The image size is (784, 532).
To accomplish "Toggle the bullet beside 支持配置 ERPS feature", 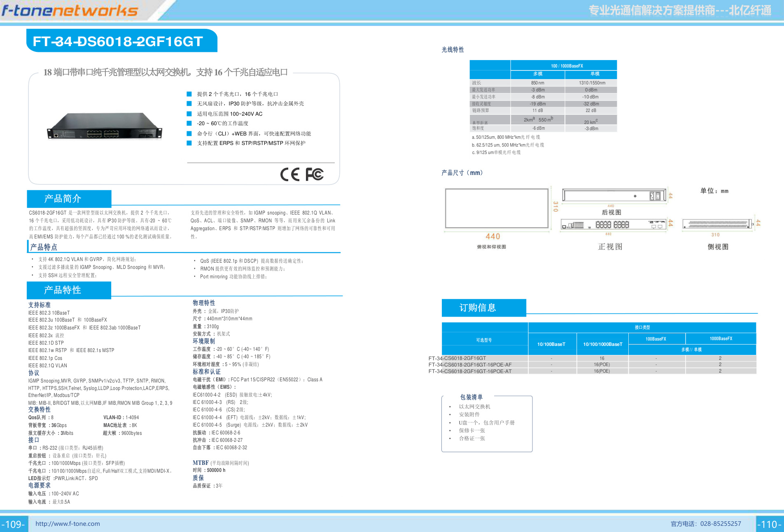I will (189, 143).
